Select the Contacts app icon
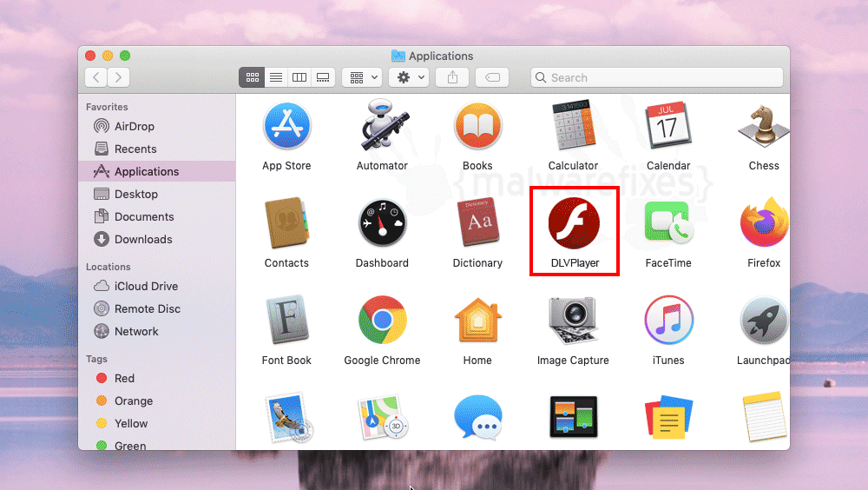The height and width of the screenshot is (490, 868). coord(286,222)
